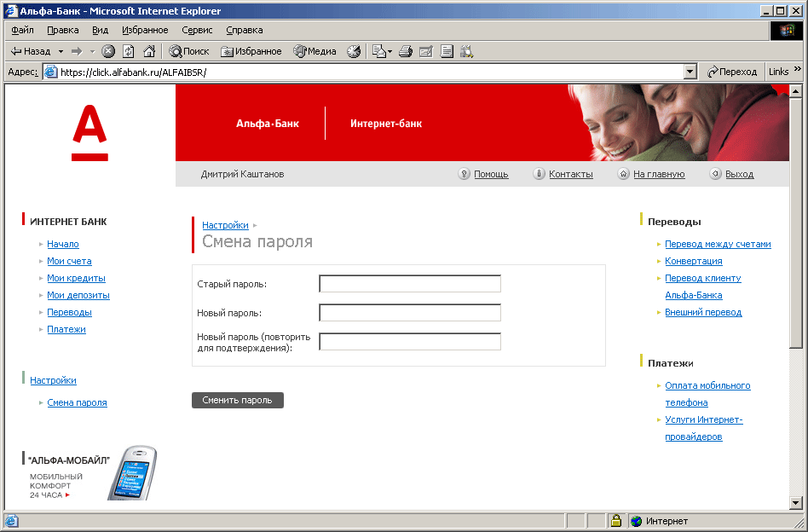Open Оплата мобильного телефона link
Screen dimensions: 808x532
click(x=707, y=394)
